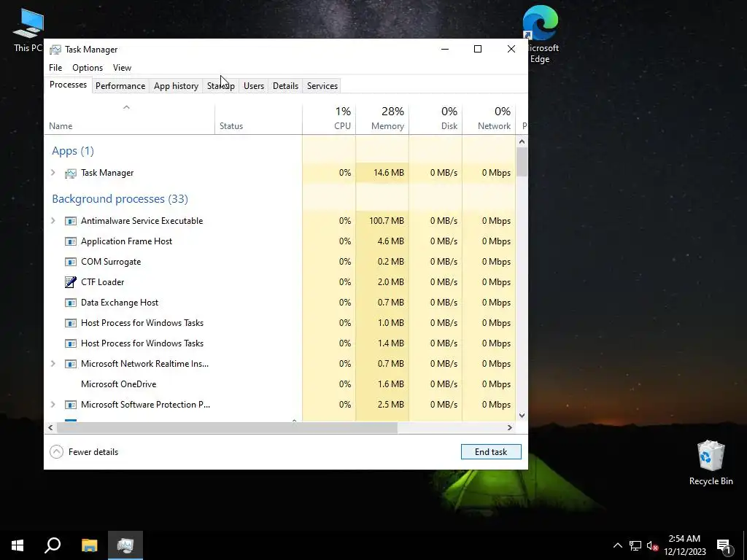Expand the Task Manager app row
The width and height of the screenshot is (747, 560).
53,173
